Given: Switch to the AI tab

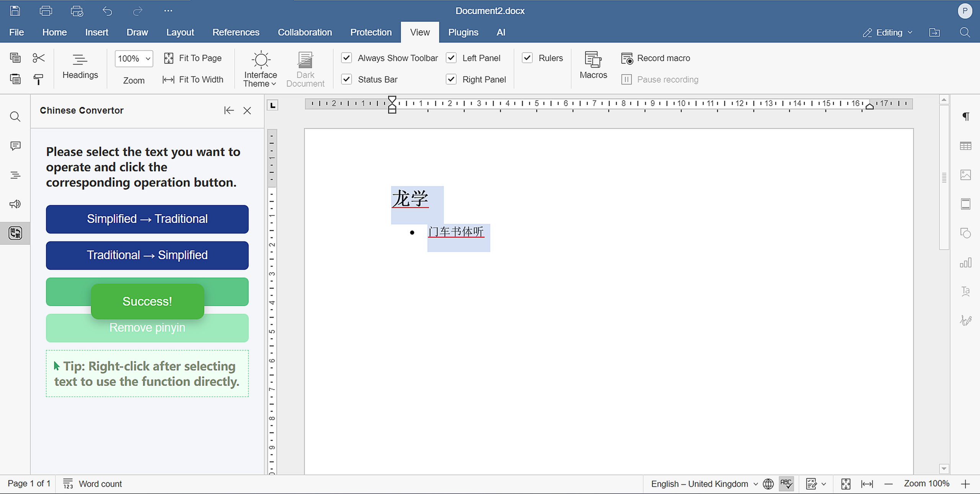Looking at the screenshot, I should coord(501,33).
